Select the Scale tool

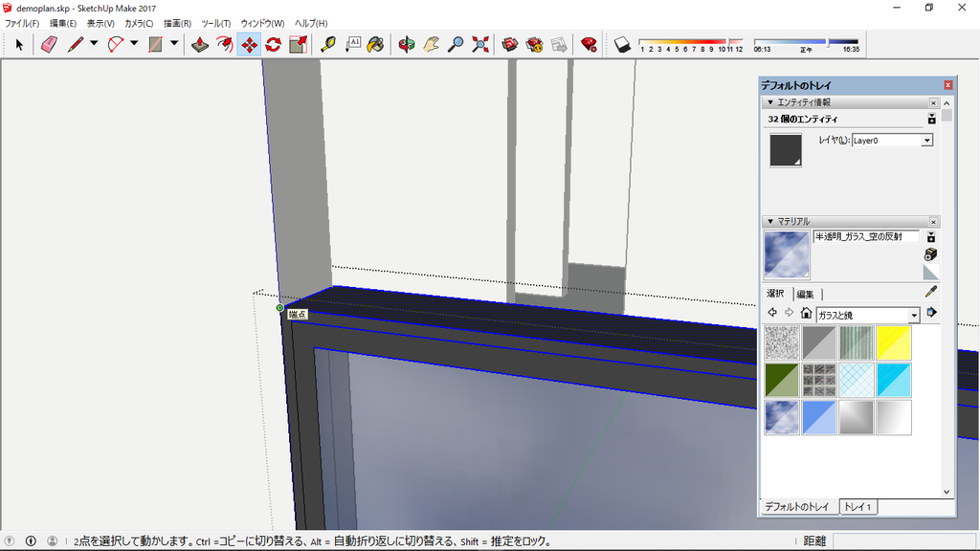(299, 45)
